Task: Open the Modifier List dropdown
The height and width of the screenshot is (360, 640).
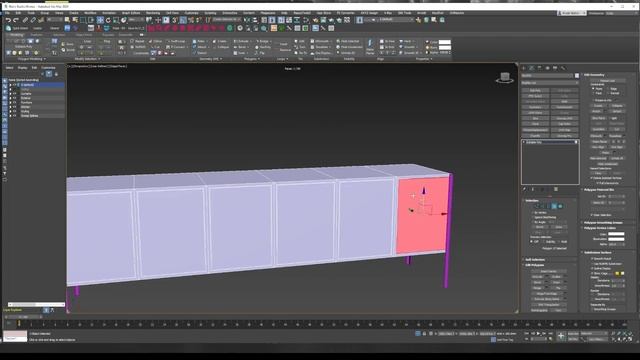Action: (x=550, y=83)
